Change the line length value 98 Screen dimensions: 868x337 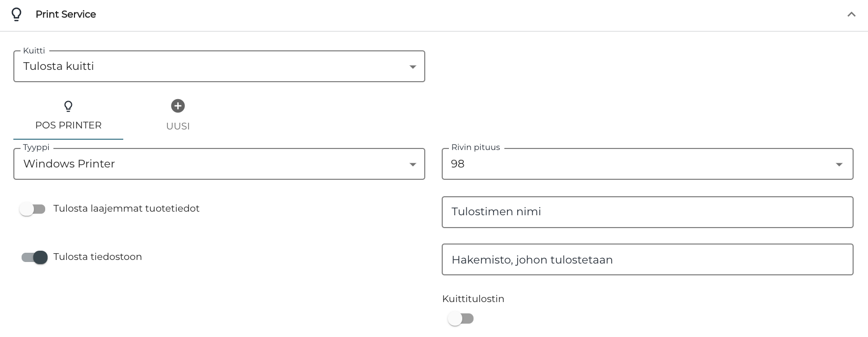click(x=647, y=164)
